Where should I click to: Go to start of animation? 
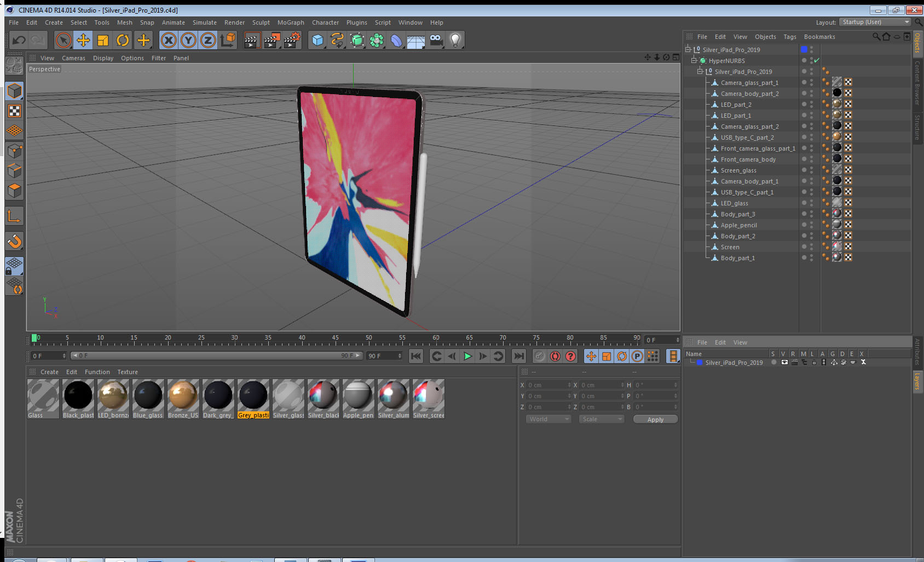[416, 356]
